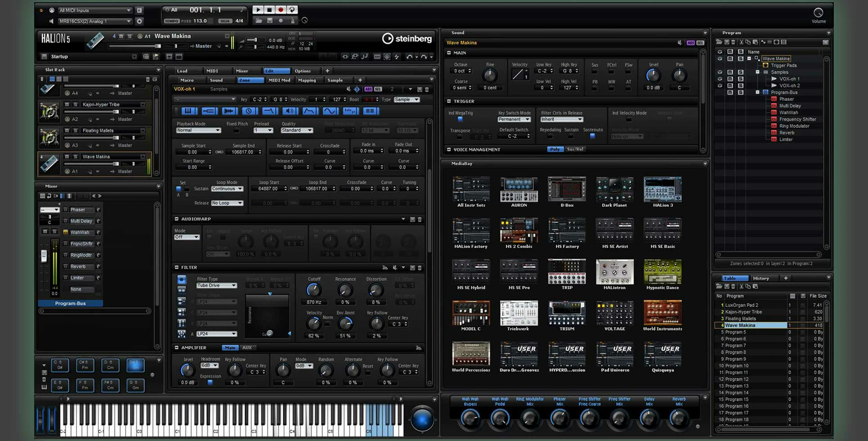
Task: Click the metronome icon in top toolbar
Action: tap(292, 20)
